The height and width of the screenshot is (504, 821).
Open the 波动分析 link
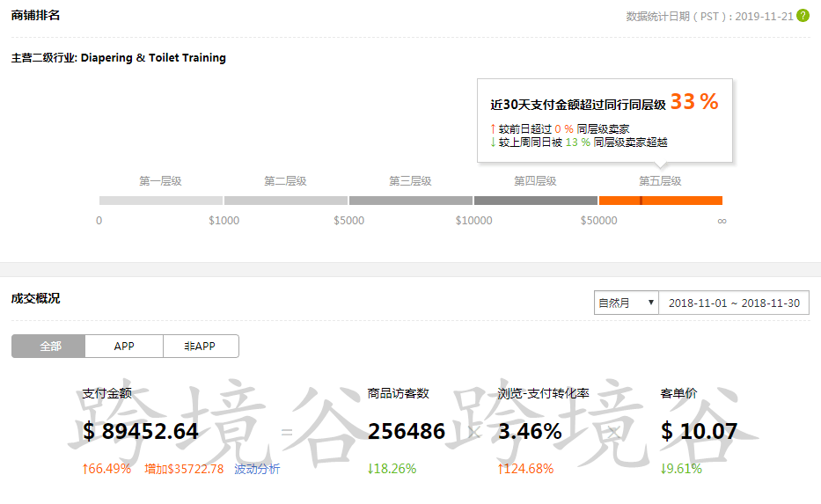[x=257, y=469]
